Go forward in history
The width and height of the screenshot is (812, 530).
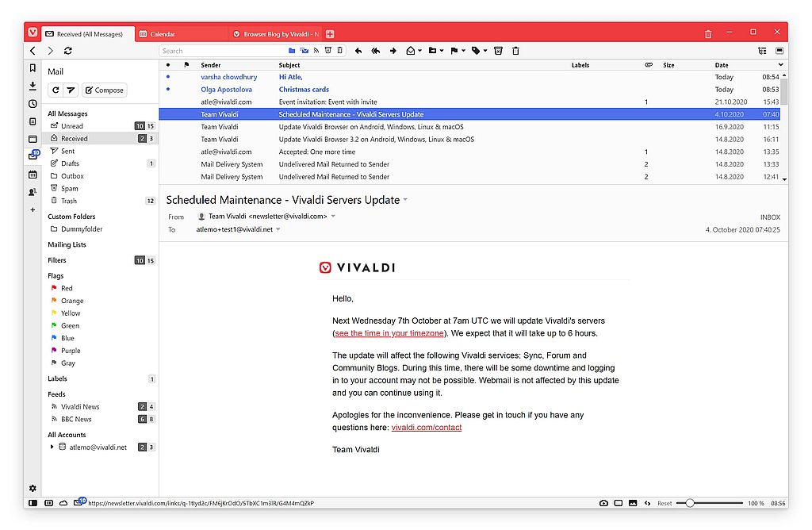pyautogui.click(x=50, y=51)
